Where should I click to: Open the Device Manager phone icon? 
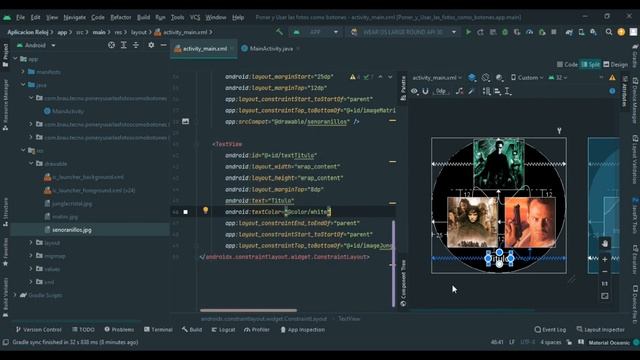point(581,32)
